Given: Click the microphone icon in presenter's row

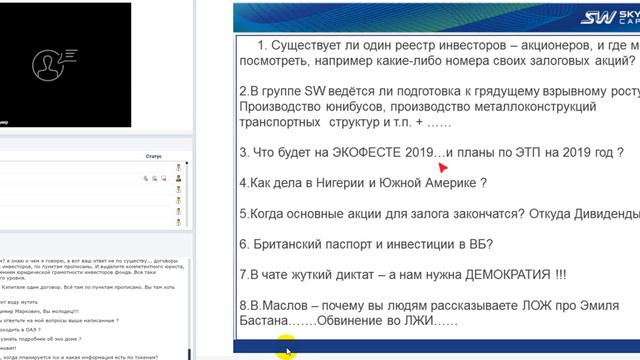Looking at the screenshot, I should click(146, 178).
